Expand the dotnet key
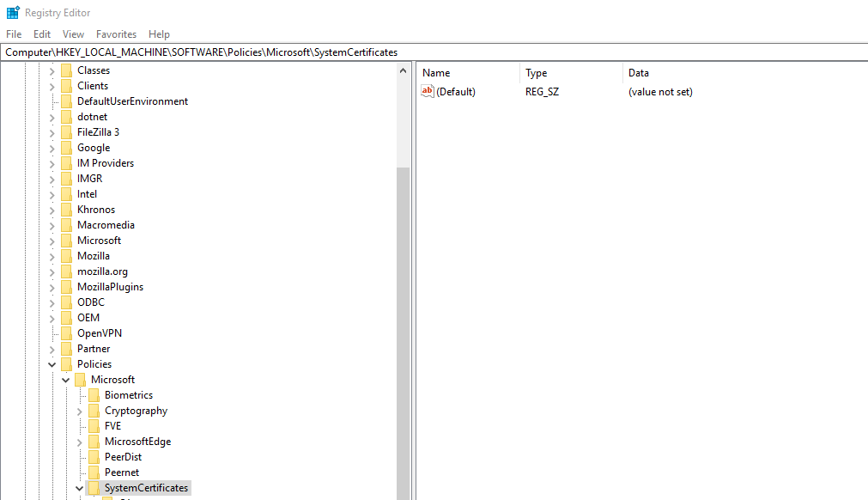This screenshot has width=868, height=500. click(52, 118)
